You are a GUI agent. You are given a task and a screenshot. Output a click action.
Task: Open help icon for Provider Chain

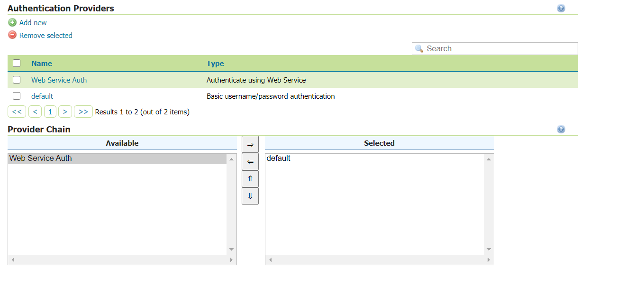coord(561,129)
